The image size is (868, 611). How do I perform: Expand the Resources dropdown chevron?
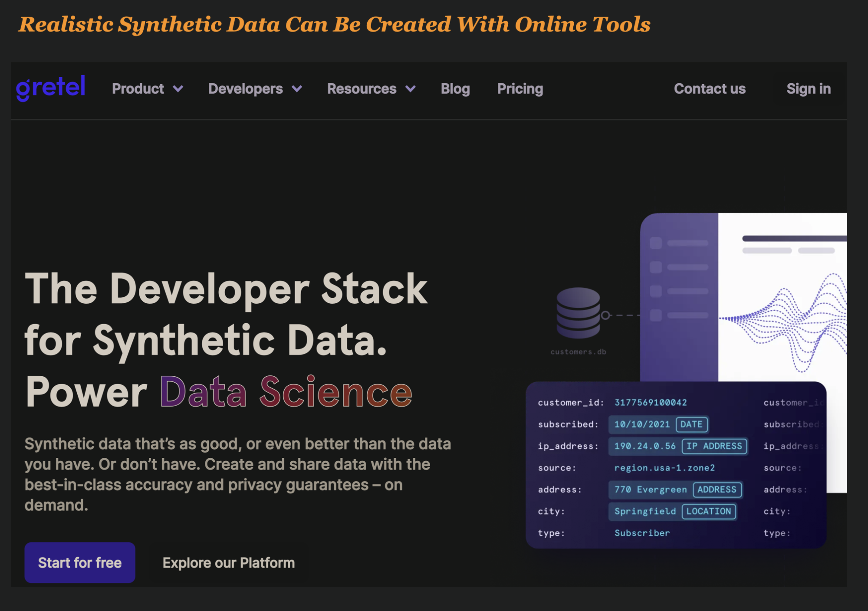click(410, 89)
